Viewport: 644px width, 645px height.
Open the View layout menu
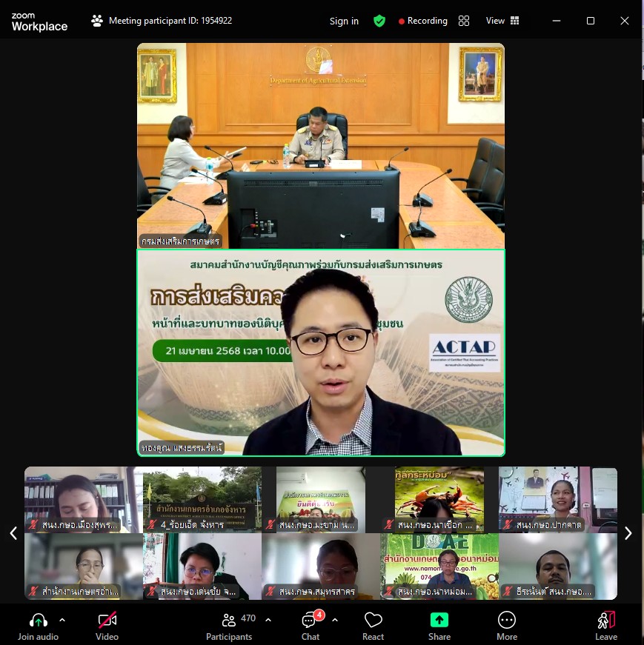502,21
